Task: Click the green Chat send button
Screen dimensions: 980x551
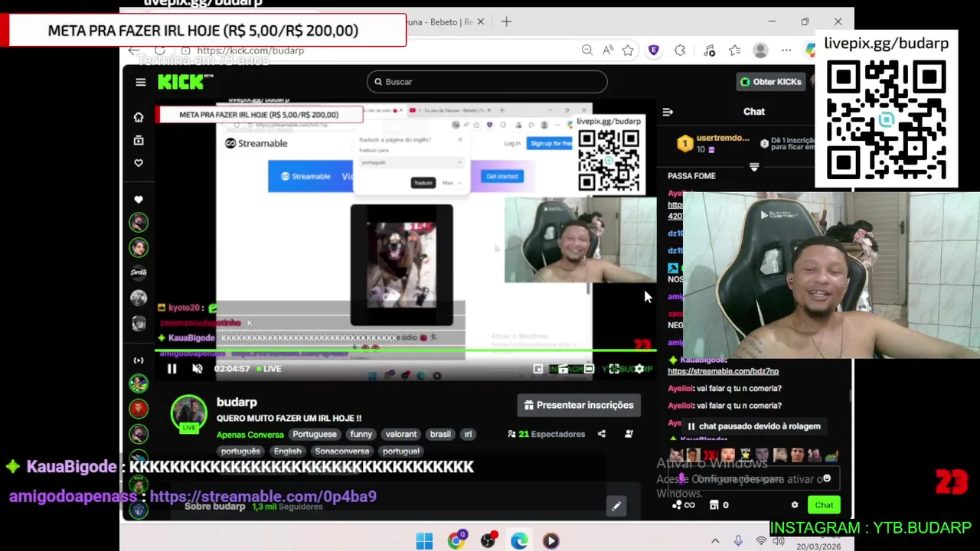Action: (824, 505)
